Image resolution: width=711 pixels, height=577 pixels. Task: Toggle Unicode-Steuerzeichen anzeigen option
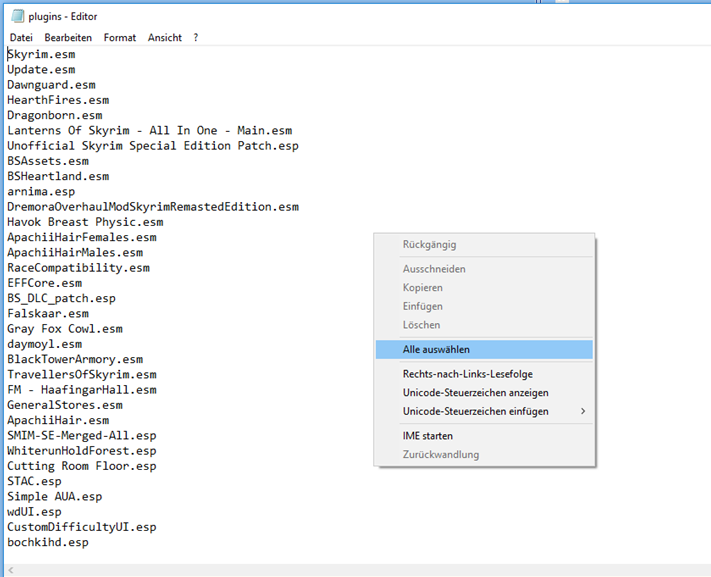(475, 393)
